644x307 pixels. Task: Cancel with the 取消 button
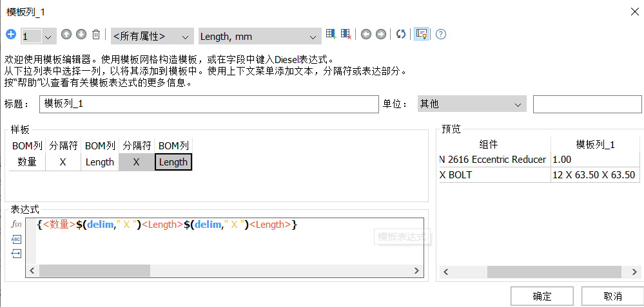[613, 296]
